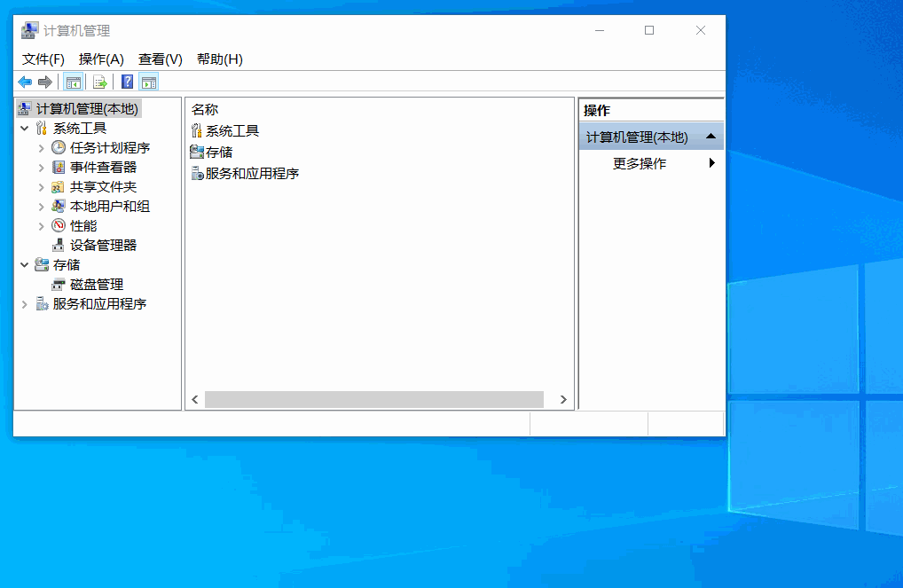Image resolution: width=903 pixels, height=588 pixels.
Task: Click the horizontal scrollbar left arrow
Action: click(x=195, y=400)
